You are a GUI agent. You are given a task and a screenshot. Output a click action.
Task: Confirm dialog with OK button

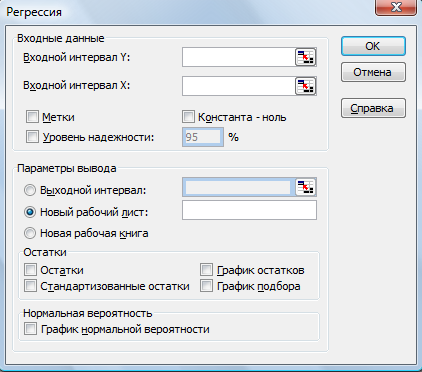click(373, 46)
